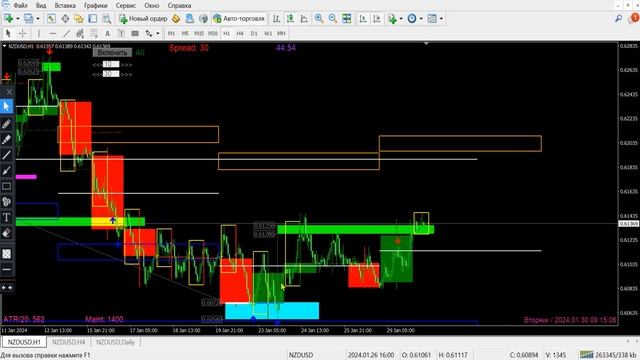Open the NZDUSD,Daily chart tab
640x360 pixels.
[x=115, y=342]
